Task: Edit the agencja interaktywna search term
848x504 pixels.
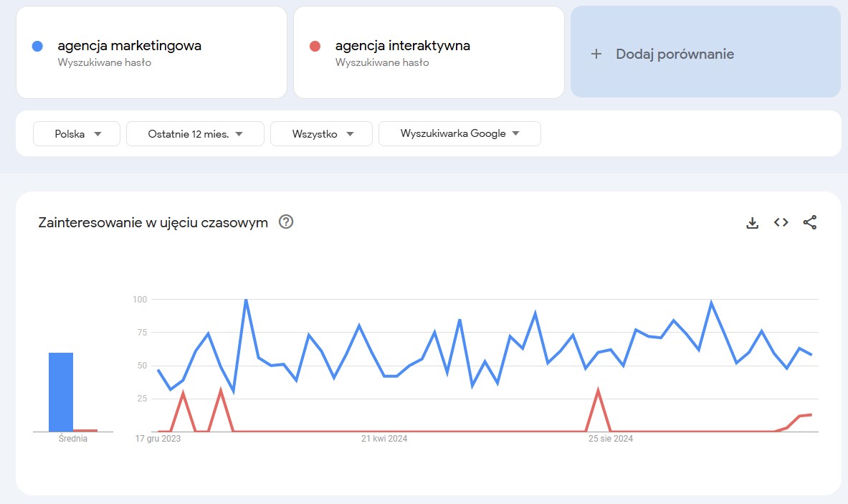Action: pyautogui.click(x=402, y=46)
